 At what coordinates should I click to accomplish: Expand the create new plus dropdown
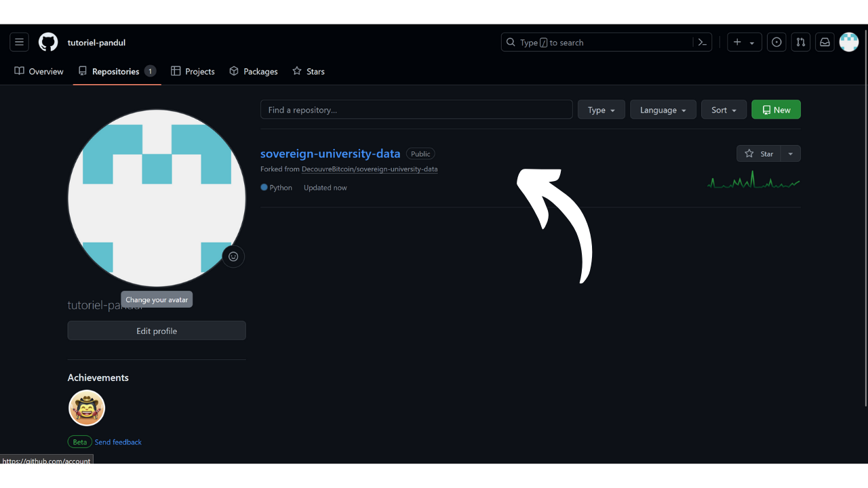tap(744, 42)
